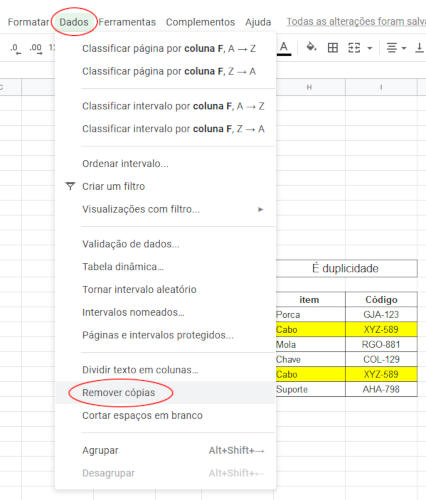Open the Ajuda menu
This screenshot has width=426, height=500.
258,22
